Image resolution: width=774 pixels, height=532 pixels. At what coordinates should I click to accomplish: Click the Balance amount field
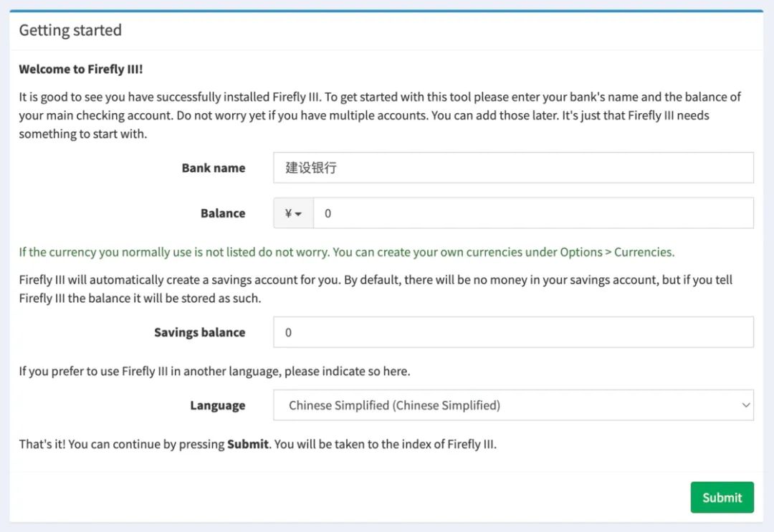coord(533,213)
